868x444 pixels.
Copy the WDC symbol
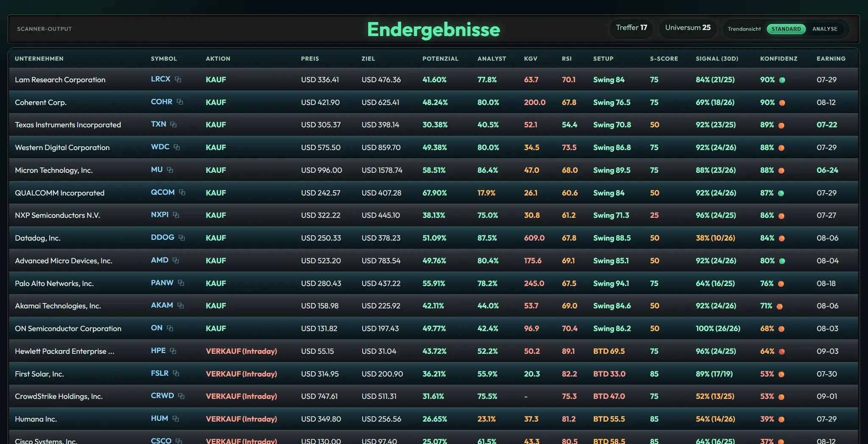[x=177, y=147]
